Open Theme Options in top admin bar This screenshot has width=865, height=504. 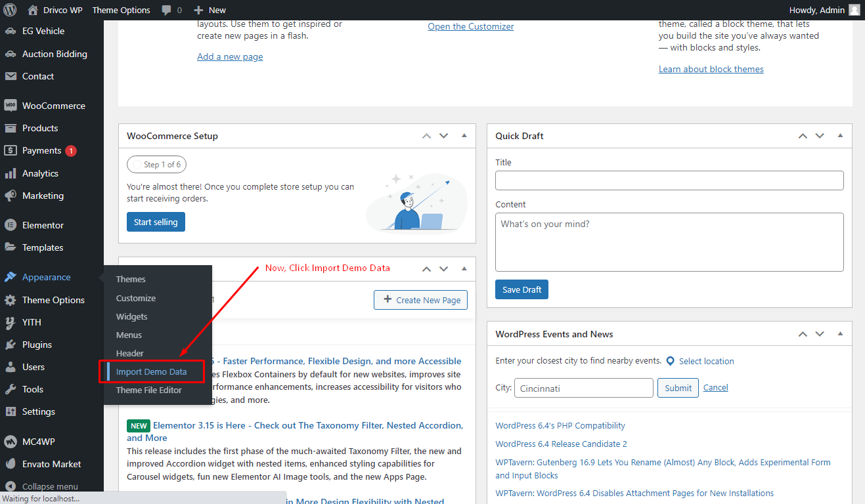(121, 10)
